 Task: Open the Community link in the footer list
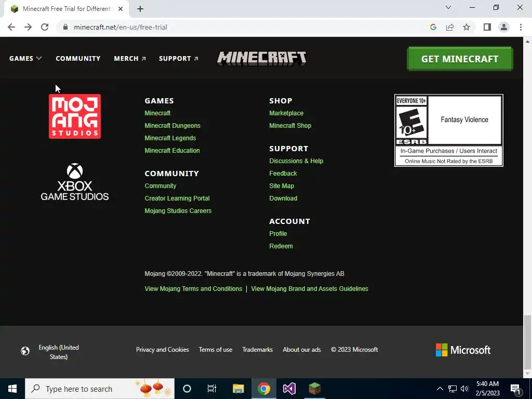point(161,186)
